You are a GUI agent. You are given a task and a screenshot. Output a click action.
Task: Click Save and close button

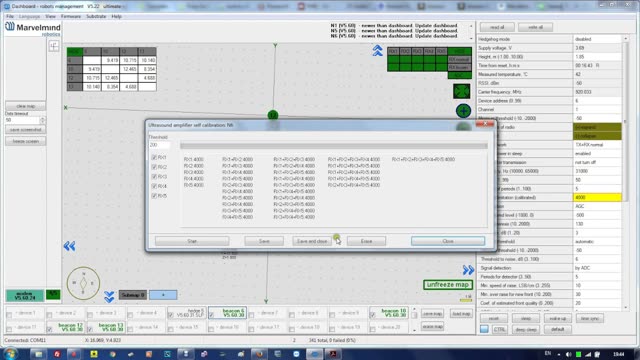tap(312, 241)
